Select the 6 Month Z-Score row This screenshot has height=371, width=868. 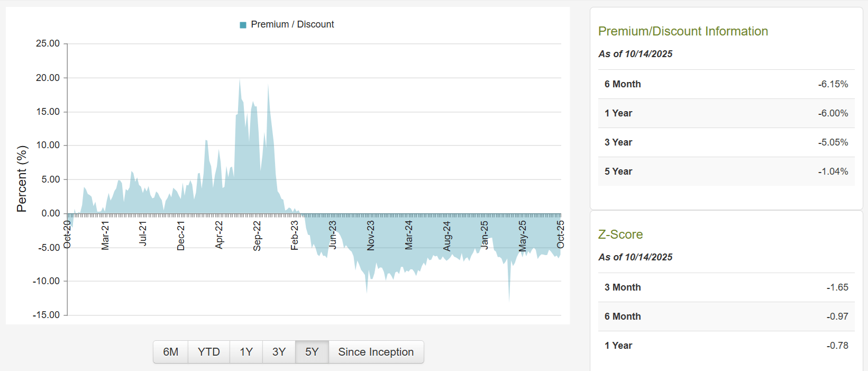(x=726, y=316)
